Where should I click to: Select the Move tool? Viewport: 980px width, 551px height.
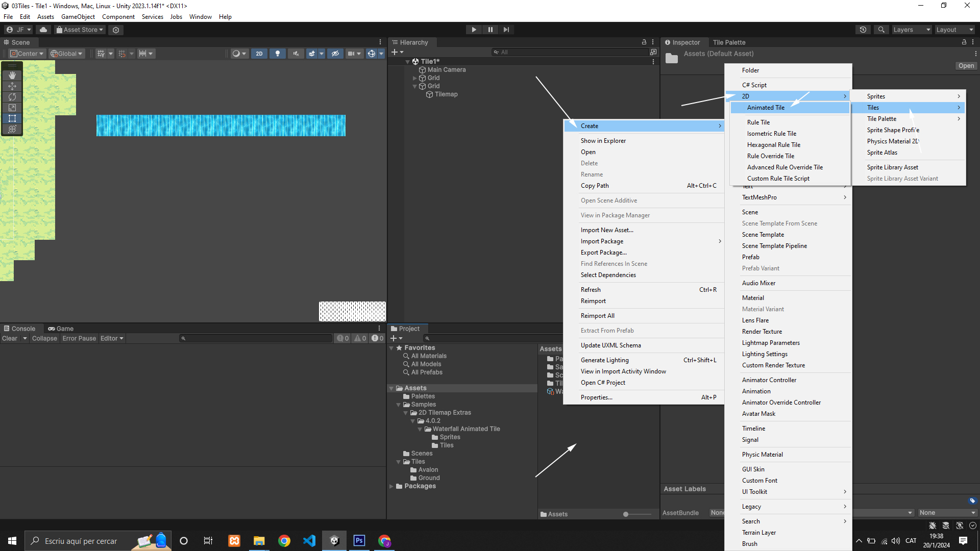(x=12, y=86)
